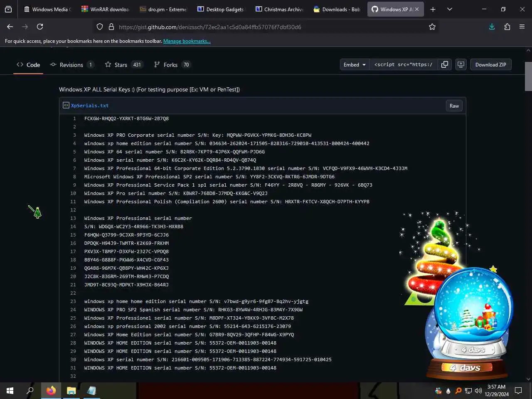The image size is (532, 399).
Task: View the gist Stars list
Action: (x=124, y=65)
